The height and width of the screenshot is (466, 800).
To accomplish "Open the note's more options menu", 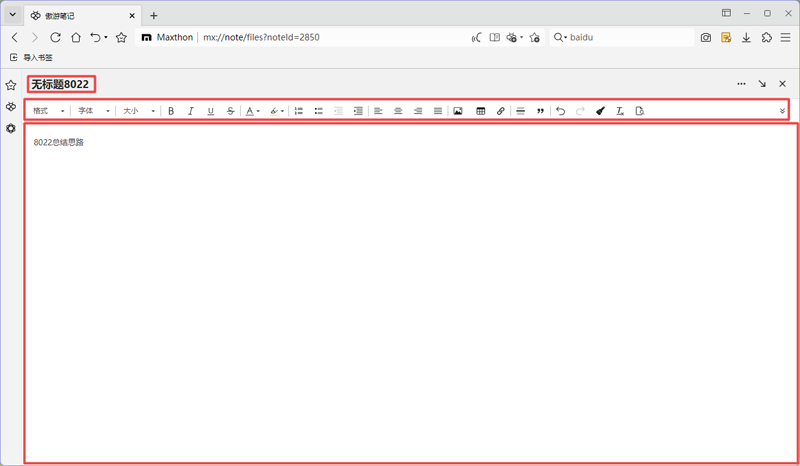I will [x=741, y=84].
